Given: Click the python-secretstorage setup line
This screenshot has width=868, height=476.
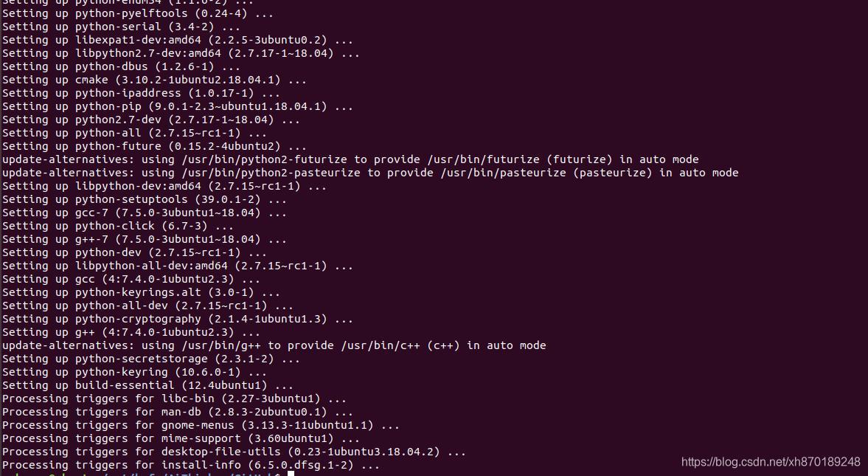Looking at the screenshot, I should [151, 359].
